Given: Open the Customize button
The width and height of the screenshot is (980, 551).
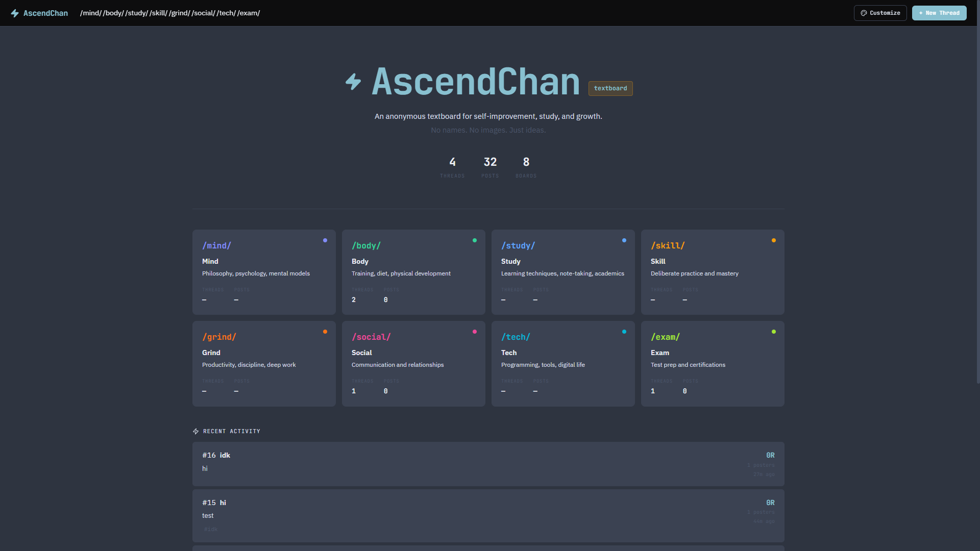Looking at the screenshot, I should click(880, 13).
